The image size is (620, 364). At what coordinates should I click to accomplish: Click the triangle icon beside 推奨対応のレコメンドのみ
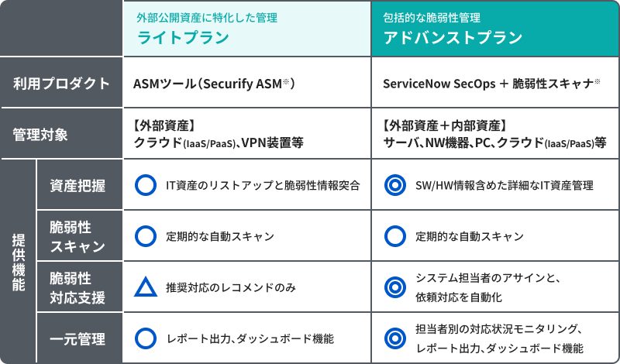(146, 287)
